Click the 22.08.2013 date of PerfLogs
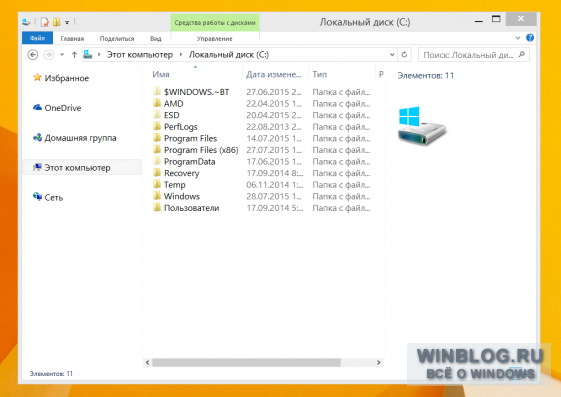 pyautogui.click(x=274, y=127)
